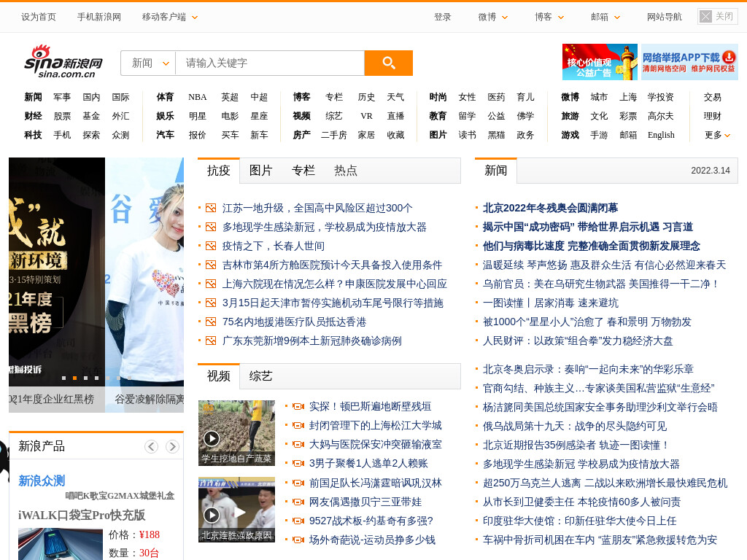Switch to the 综艺 tab
The height and width of the screenshot is (560, 747).
coord(260,376)
